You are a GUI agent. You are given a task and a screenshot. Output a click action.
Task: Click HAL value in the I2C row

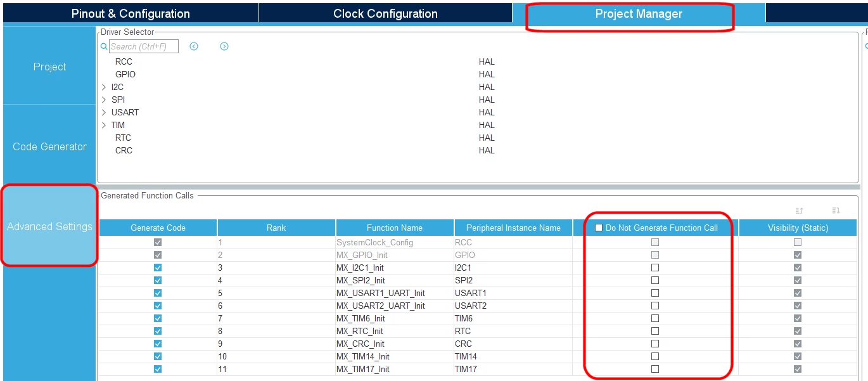click(487, 87)
